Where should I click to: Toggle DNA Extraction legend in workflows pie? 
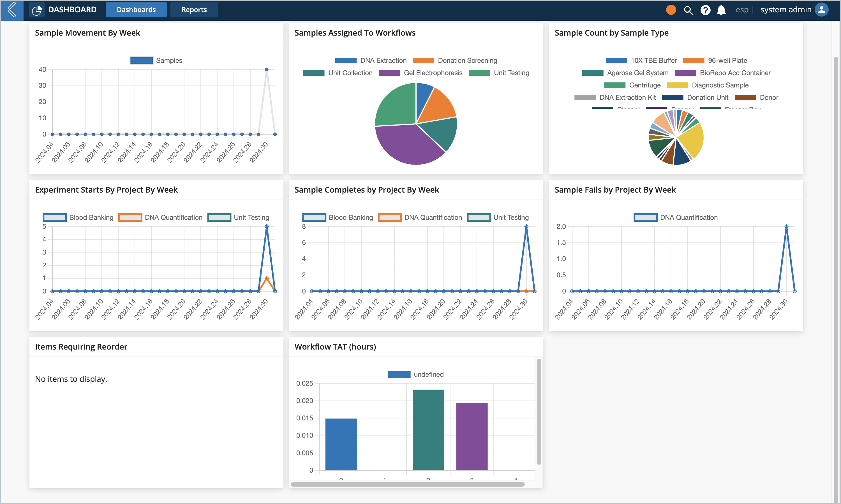[371, 61]
